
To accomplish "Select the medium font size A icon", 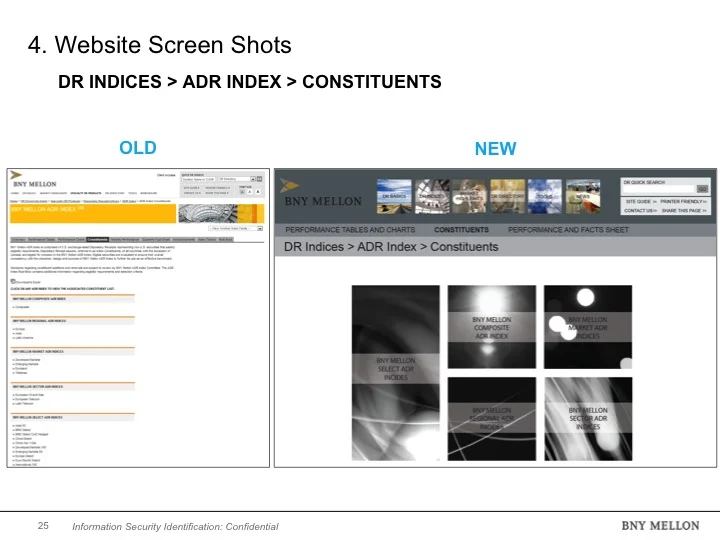I will pos(250,192).
